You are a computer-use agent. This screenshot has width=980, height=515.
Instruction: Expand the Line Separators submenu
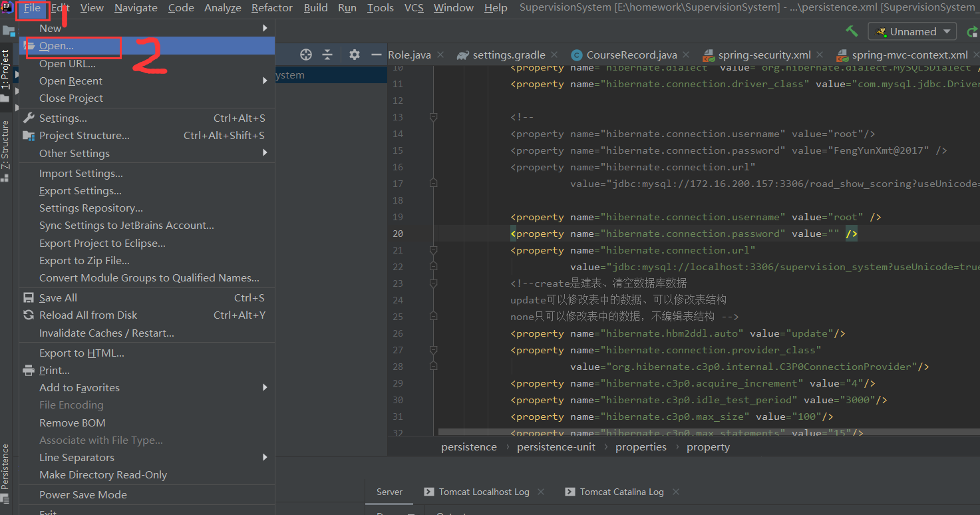pyautogui.click(x=147, y=457)
